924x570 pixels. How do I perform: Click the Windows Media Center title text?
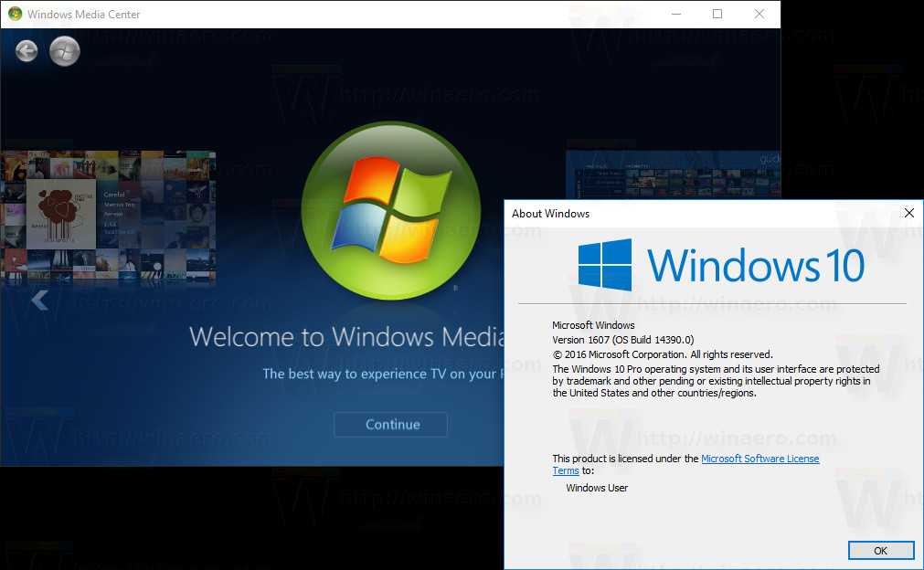[84, 15]
